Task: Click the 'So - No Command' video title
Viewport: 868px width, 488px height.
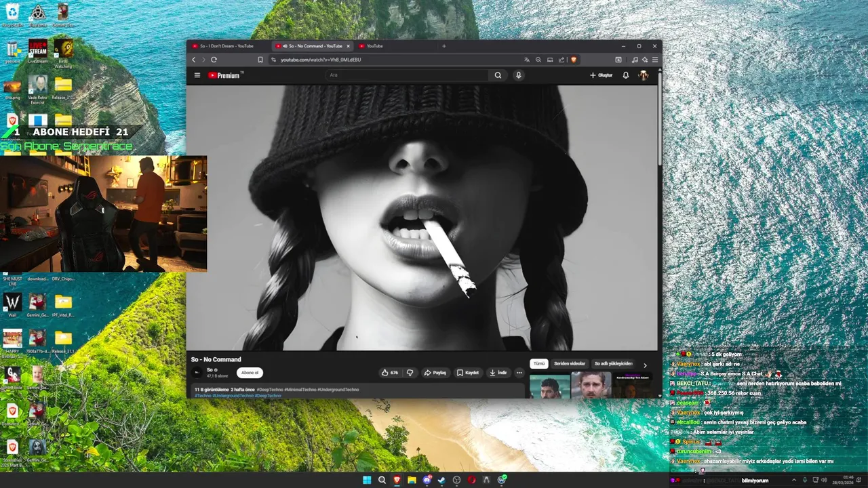Action: coord(216,359)
